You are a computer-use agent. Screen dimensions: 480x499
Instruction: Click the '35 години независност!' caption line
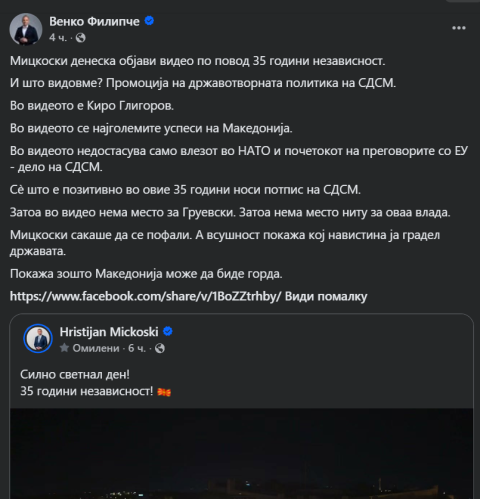pyautogui.click(x=87, y=391)
